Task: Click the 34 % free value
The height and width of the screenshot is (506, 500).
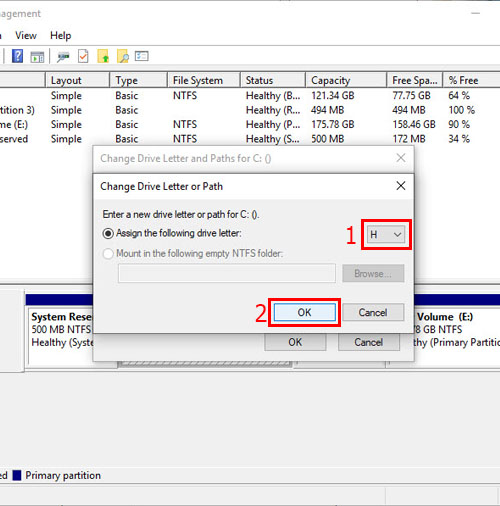Action: [x=459, y=139]
